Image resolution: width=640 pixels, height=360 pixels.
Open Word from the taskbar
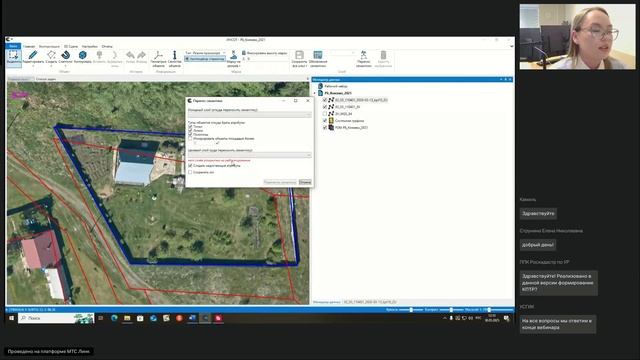(x=192, y=318)
